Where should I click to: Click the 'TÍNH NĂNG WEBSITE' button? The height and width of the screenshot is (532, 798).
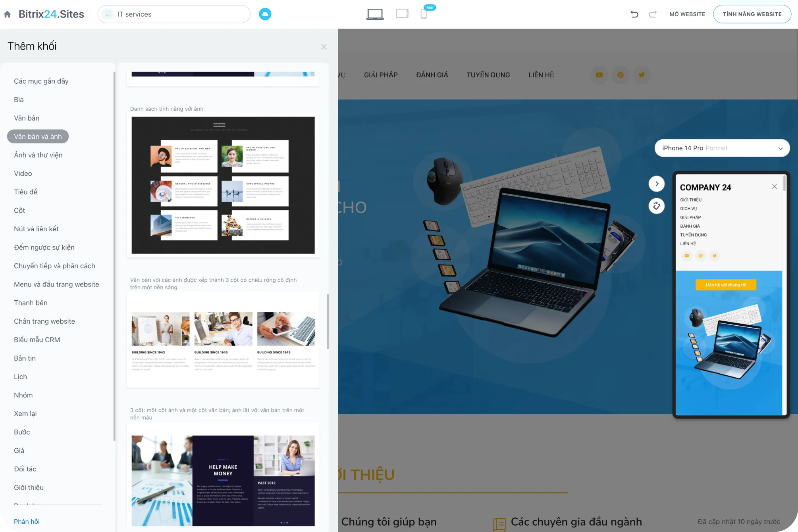[x=751, y=14]
